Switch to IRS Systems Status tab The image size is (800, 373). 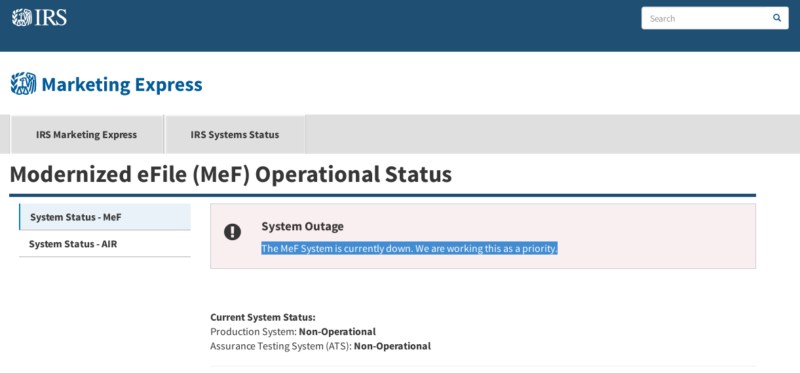(235, 135)
